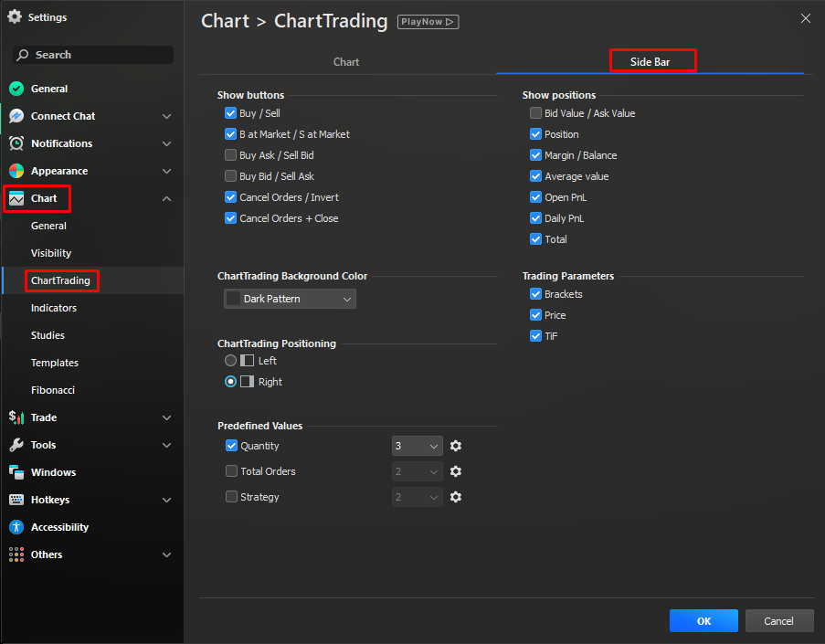Click the settings Search field
The image size is (825, 644).
pyautogui.click(x=94, y=55)
